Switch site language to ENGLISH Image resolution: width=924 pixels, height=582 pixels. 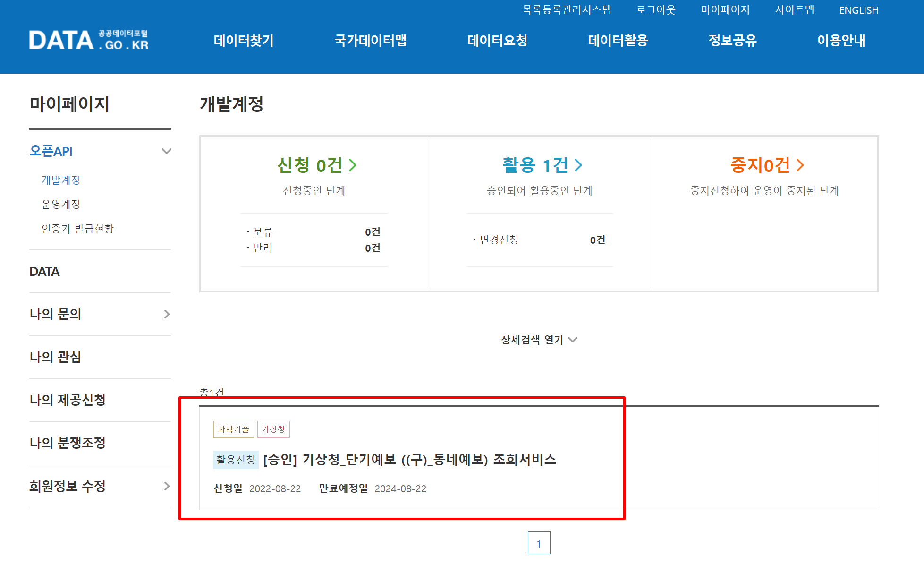pos(858,10)
